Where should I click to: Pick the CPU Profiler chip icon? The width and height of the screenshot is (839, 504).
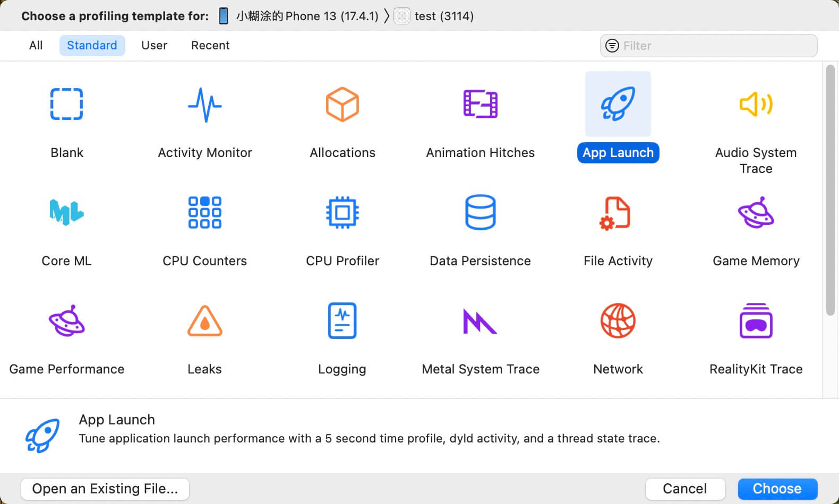[x=343, y=212]
